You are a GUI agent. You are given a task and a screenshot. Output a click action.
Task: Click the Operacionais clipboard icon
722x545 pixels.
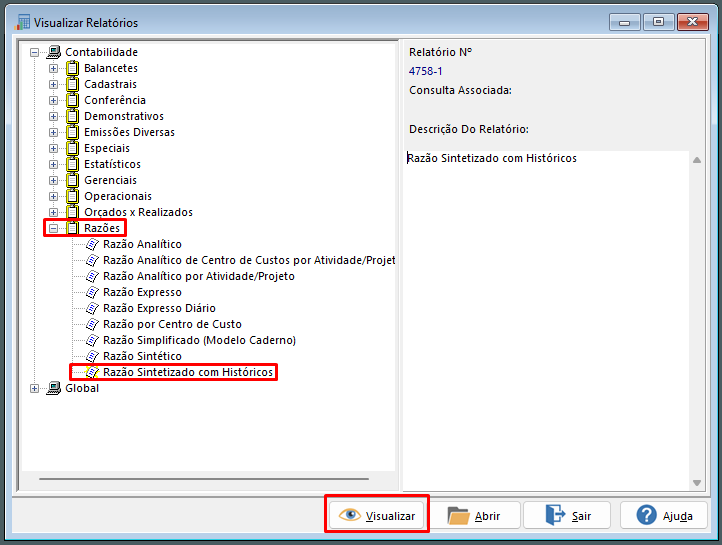(x=72, y=196)
